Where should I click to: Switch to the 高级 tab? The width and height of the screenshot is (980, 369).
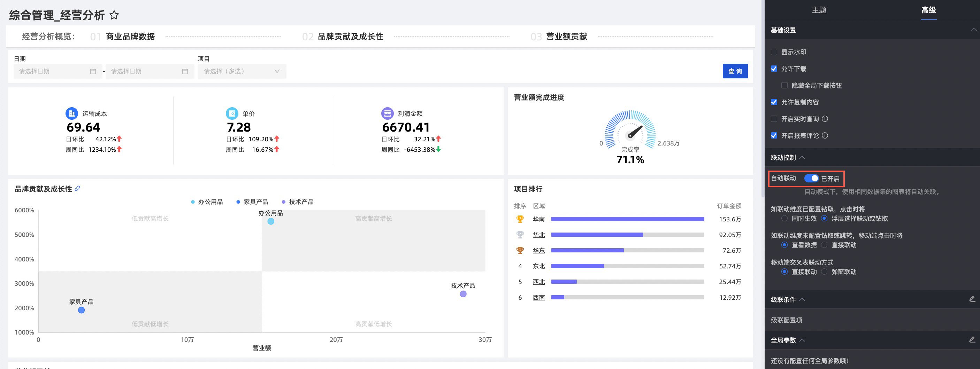click(x=929, y=10)
